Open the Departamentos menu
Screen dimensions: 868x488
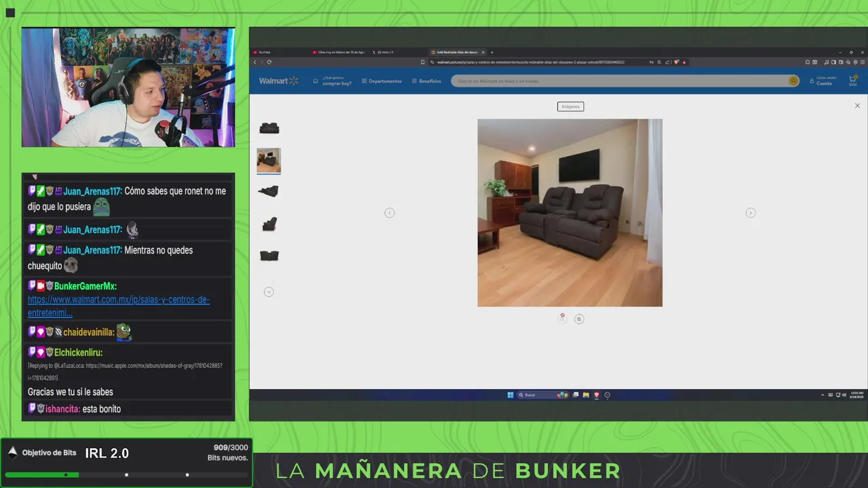point(382,81)
